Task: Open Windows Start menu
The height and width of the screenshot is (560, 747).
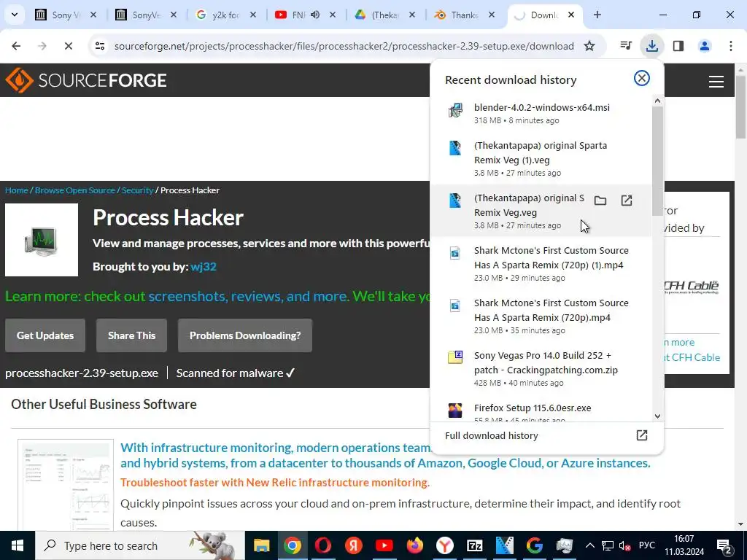Action: pos(18,545)
